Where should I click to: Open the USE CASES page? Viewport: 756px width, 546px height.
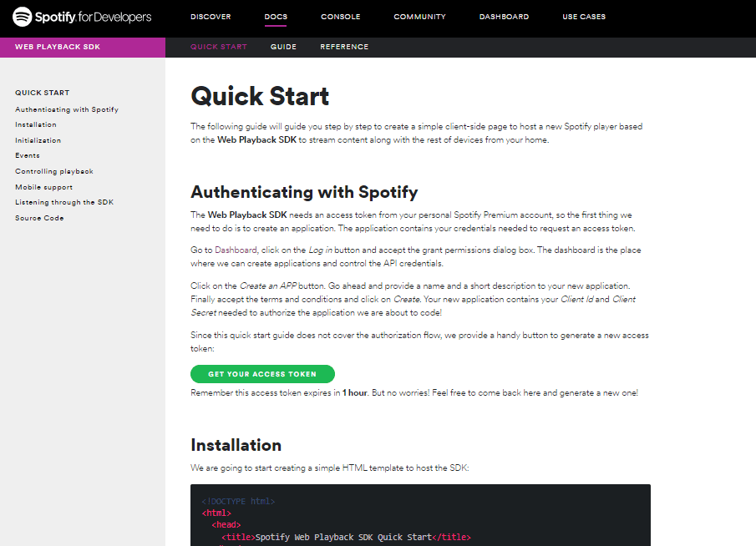click(584, 16)
